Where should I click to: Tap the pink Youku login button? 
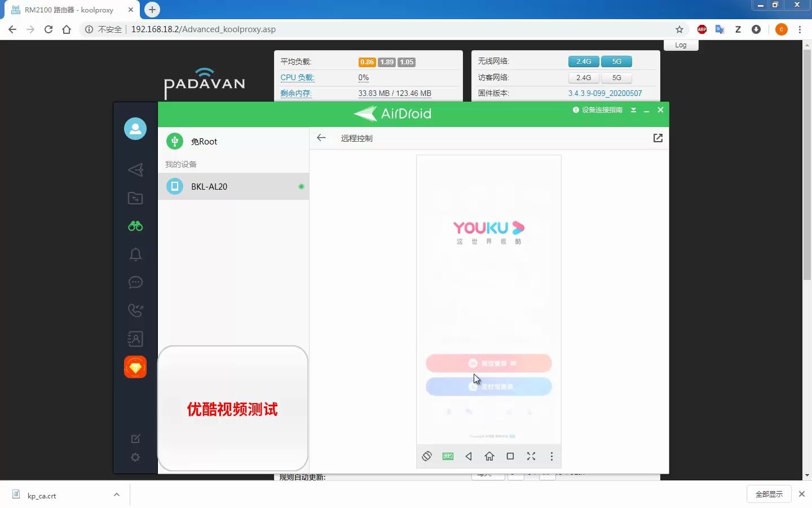489,363
